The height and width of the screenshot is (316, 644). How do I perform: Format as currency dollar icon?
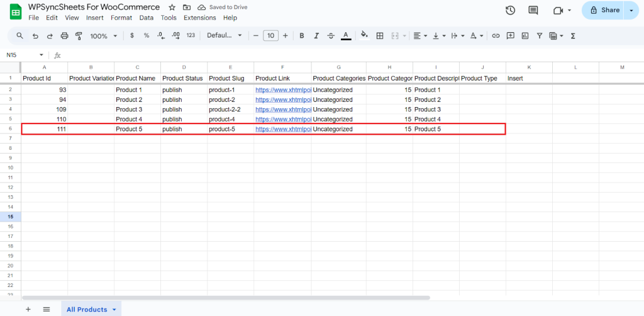pyautogui.click(x=132, y=36)
